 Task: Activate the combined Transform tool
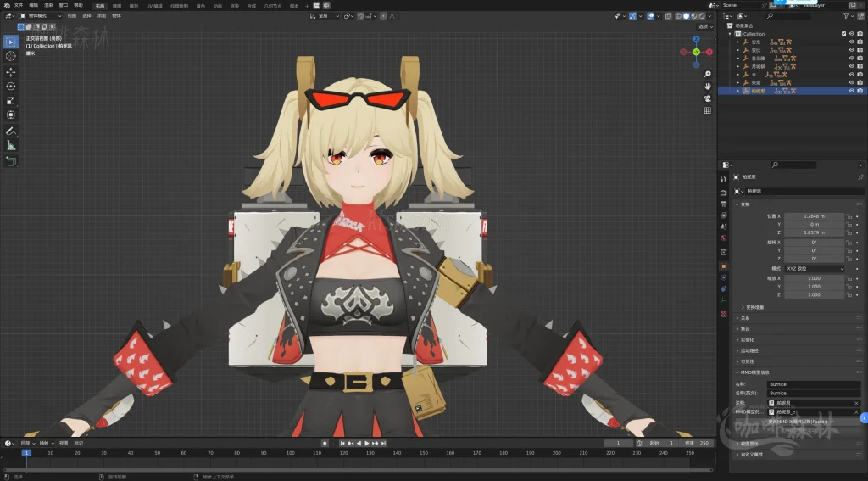(10, 115)
